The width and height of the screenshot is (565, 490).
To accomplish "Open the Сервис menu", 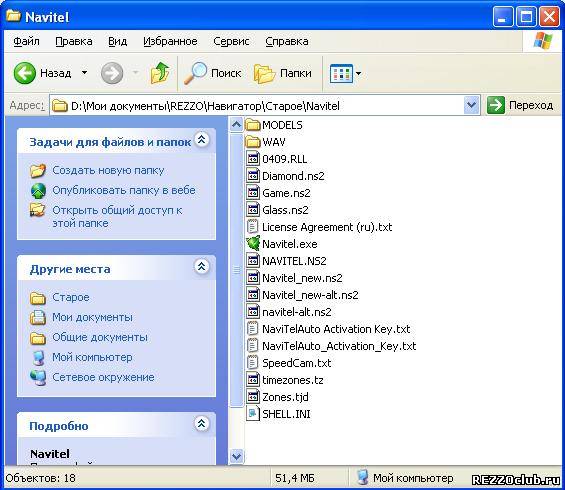I will (x=231, y=41).
